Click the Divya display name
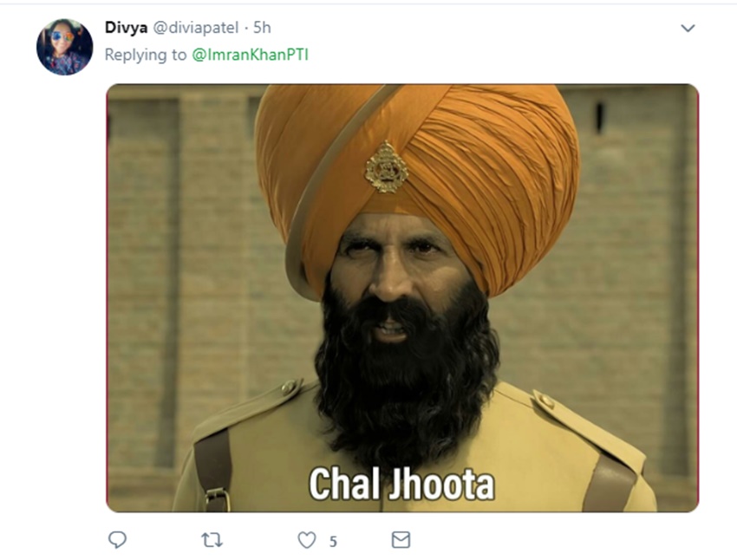 tap(126, 28)
